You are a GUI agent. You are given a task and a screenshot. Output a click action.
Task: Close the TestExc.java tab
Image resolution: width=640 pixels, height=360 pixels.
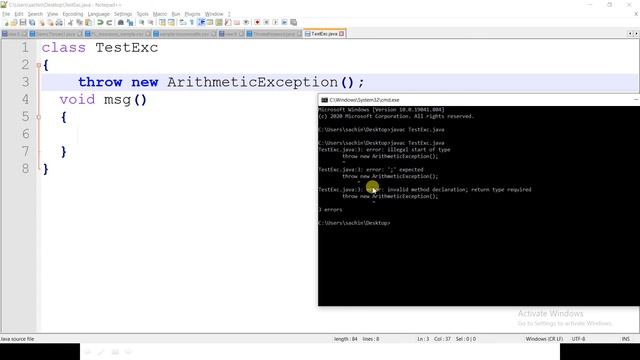342,34
